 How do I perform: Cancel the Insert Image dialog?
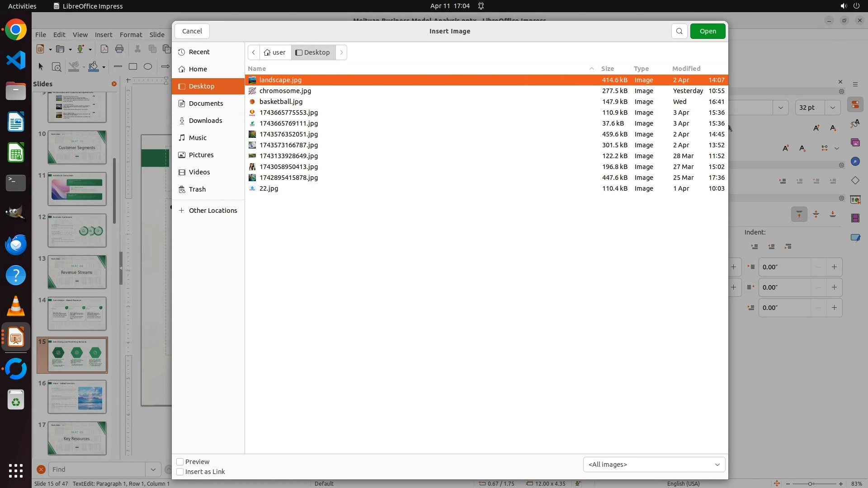point(192,31)
